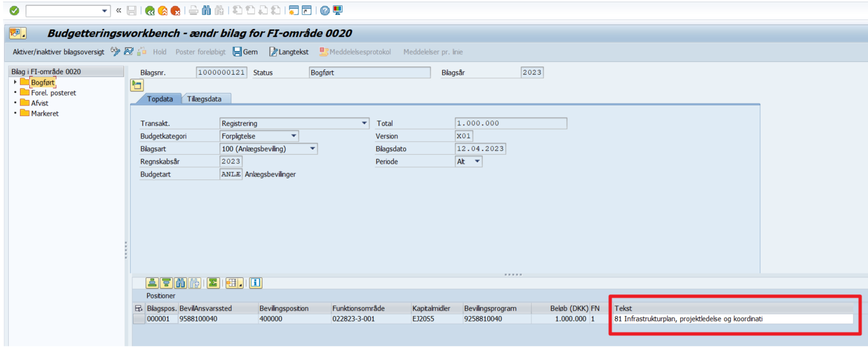Click the blue information icon above table
The image size is (868, 349).
pyautogui.click(x=255, y=283)
